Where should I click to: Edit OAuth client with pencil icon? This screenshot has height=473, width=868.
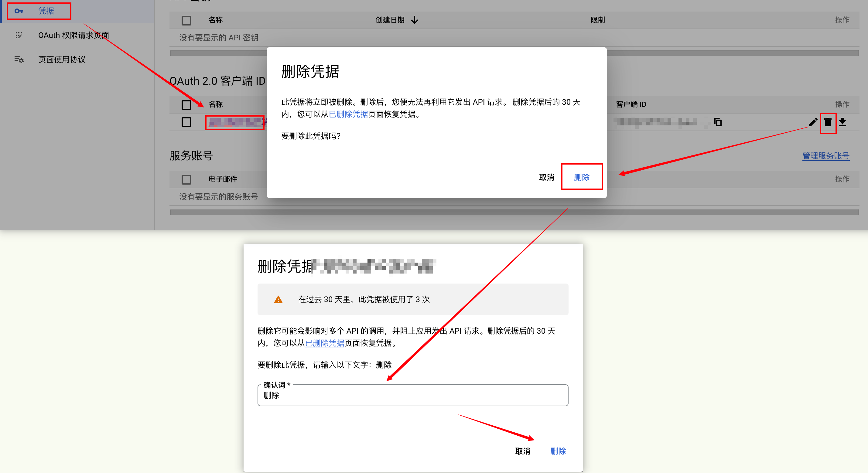(813, 122)
